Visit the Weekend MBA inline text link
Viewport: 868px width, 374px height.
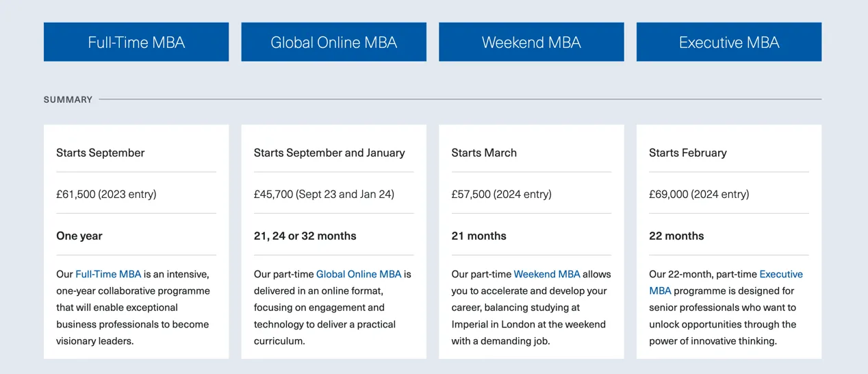pos(546,274)
